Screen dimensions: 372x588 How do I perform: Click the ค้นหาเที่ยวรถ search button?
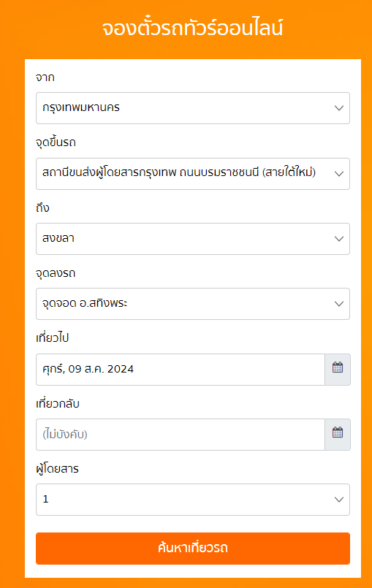tap(192, 549)
